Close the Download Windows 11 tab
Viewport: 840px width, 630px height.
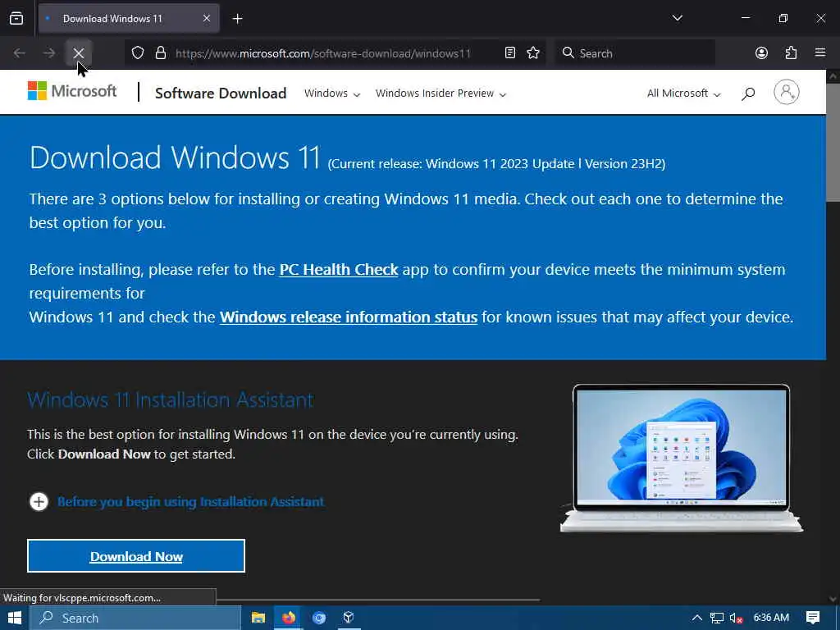coord(207,19)
